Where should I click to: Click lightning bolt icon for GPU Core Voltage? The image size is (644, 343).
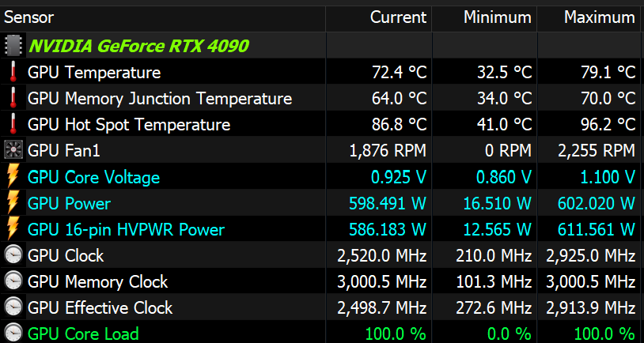[13, 176]
